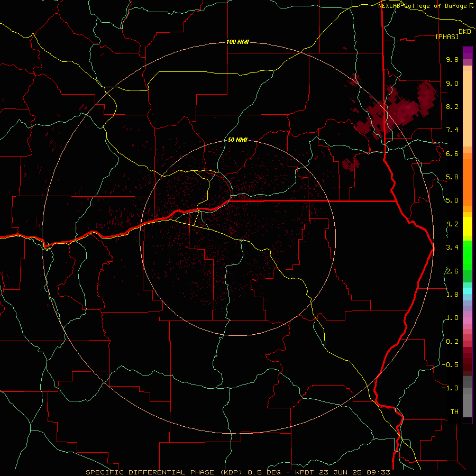Image resolution: width=476 pixels, height=476 pixels.
Task: Click the TH label on color scale
Action: (454, 412)
